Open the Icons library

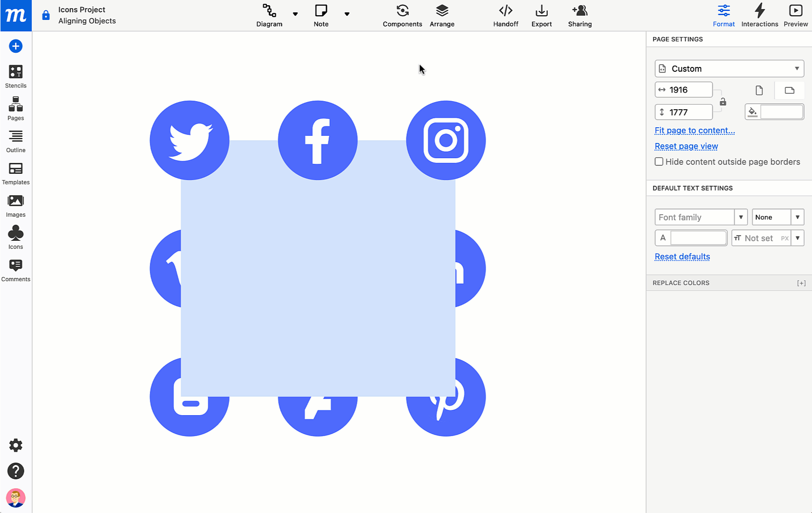click(x=16, y=236)
